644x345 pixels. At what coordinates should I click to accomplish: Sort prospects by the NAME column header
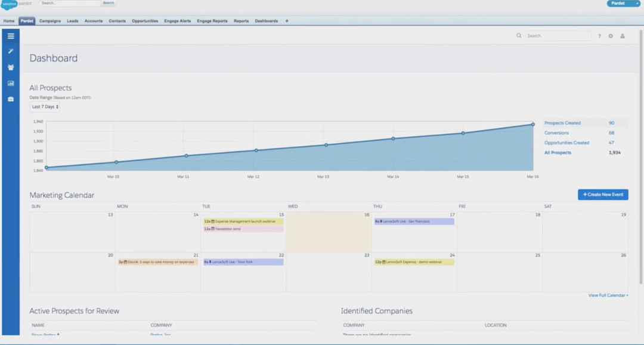coord(38,325)
